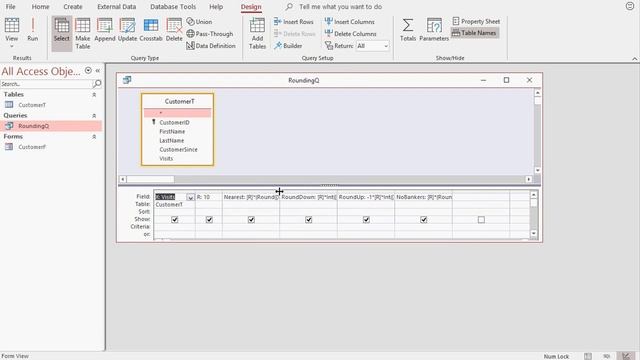Open query Parameters dialog
This screenshot has width=640, height=360.
(434, 29)
